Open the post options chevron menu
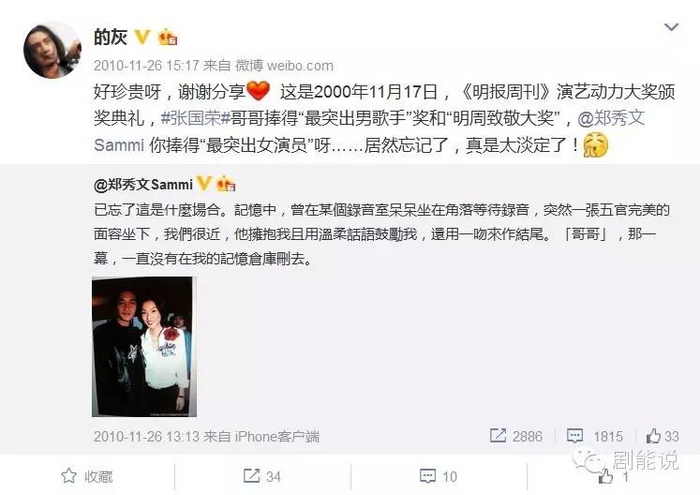This screenshot has width=700, height=495. point(671,27)
